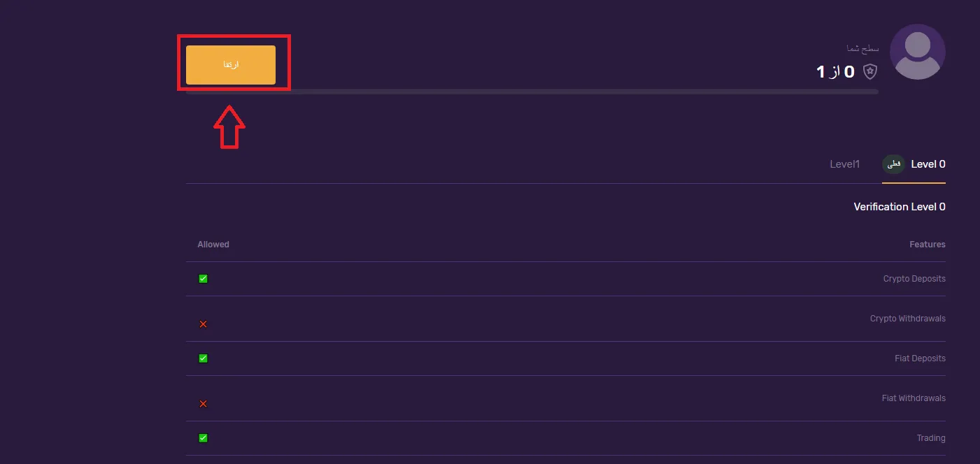Click the Verification Level 0 heading

(899, 207)
